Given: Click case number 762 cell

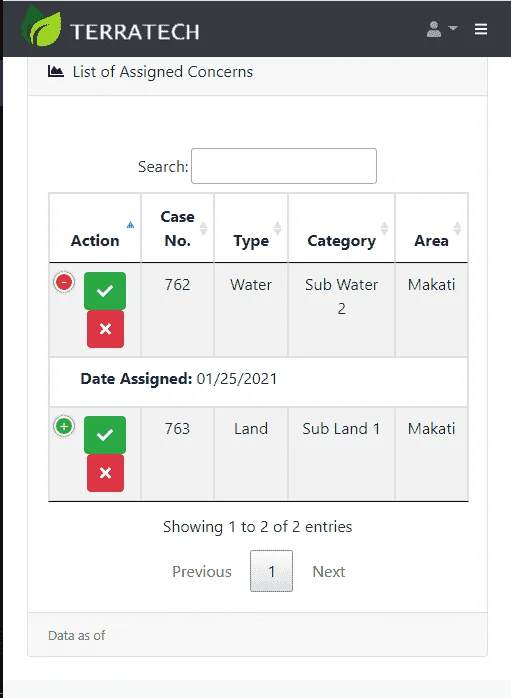Looking at the screenshot, I should 178,309.
